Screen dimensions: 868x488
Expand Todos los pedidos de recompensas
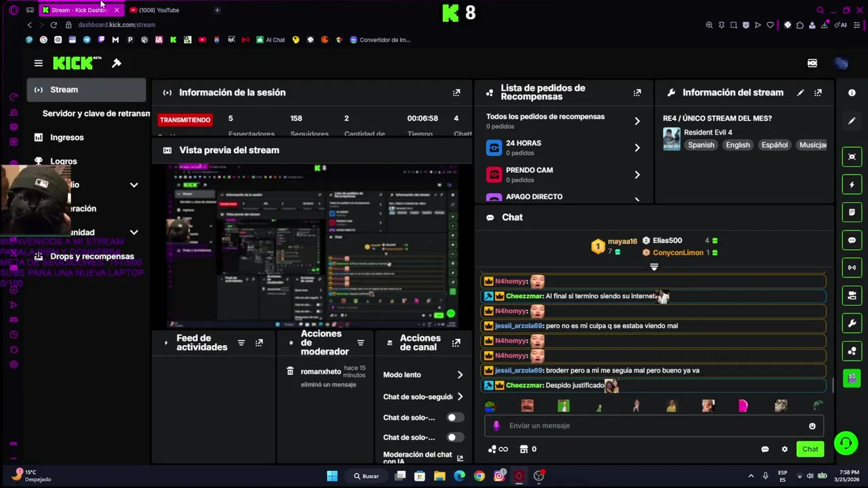click(x=637, y=121)
